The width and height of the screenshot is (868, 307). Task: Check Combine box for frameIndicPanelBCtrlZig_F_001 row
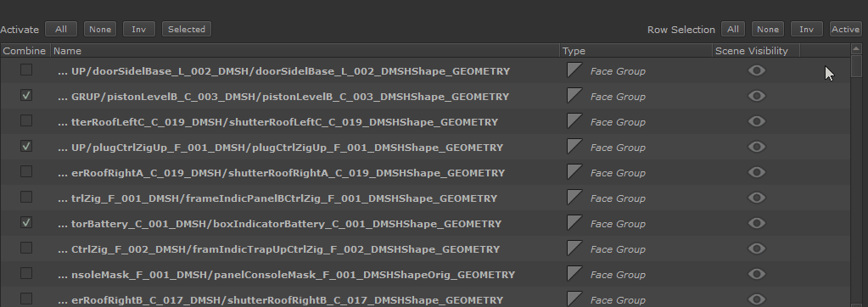26,197
